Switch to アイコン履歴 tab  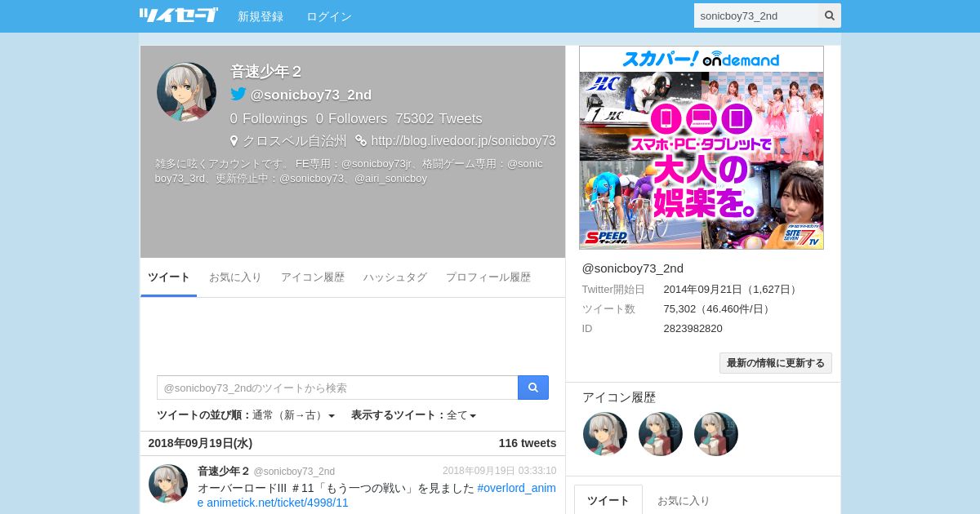point(313,277)
